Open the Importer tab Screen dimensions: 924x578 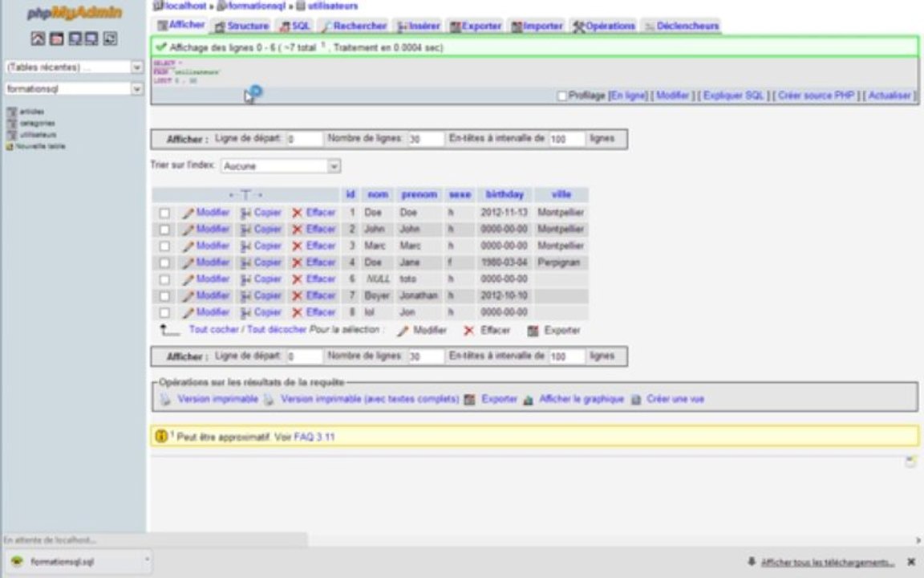pos(538,26)
